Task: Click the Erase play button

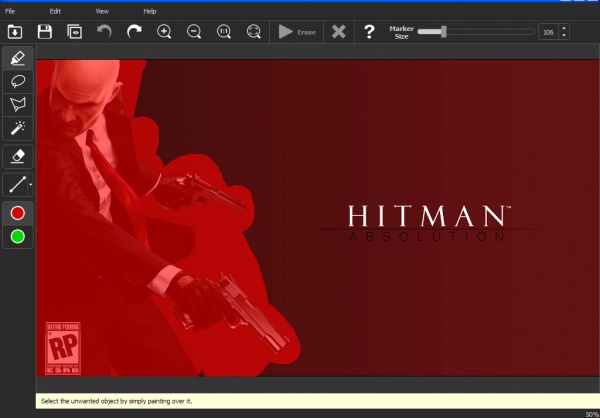Action: (297, 32)
